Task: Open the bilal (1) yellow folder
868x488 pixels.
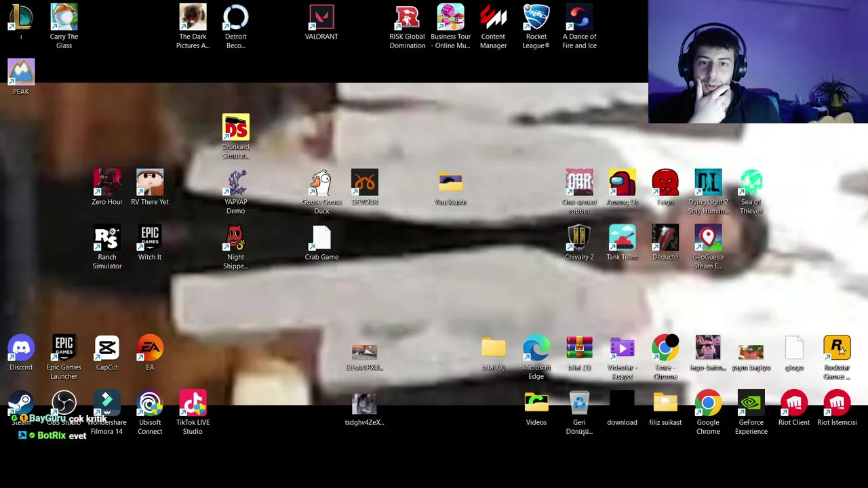Action: click(494, 353)
